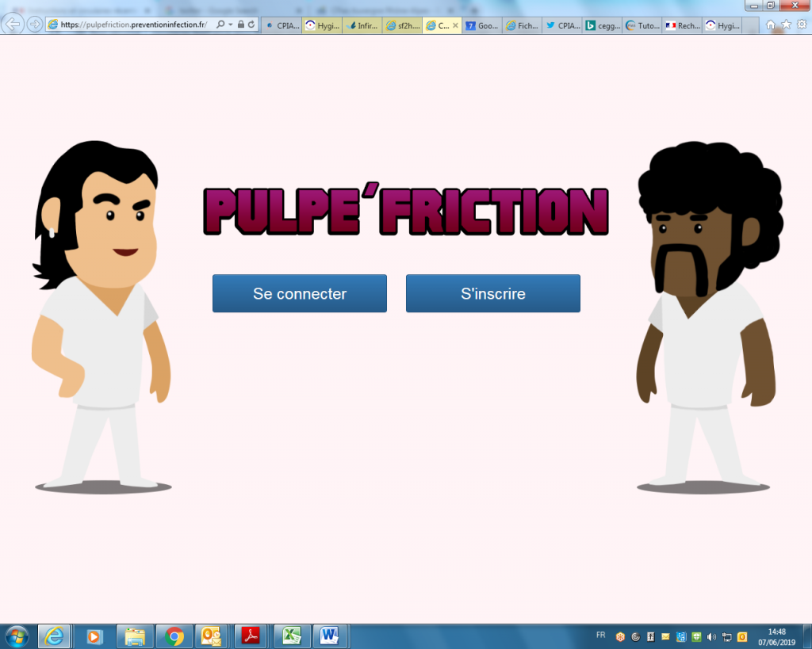Screen dimensions: 812x649
Task: Click the search magnifier icon in address bar
Action: coord(220,25)
